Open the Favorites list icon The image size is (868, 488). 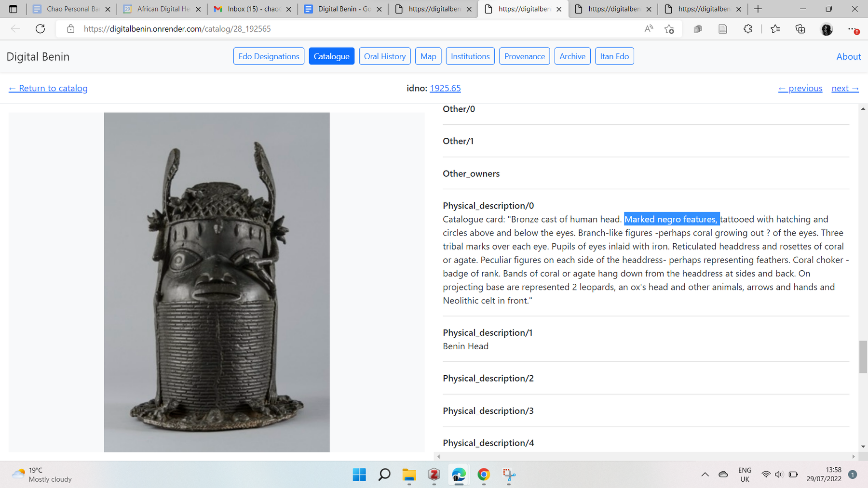[775, 29]
